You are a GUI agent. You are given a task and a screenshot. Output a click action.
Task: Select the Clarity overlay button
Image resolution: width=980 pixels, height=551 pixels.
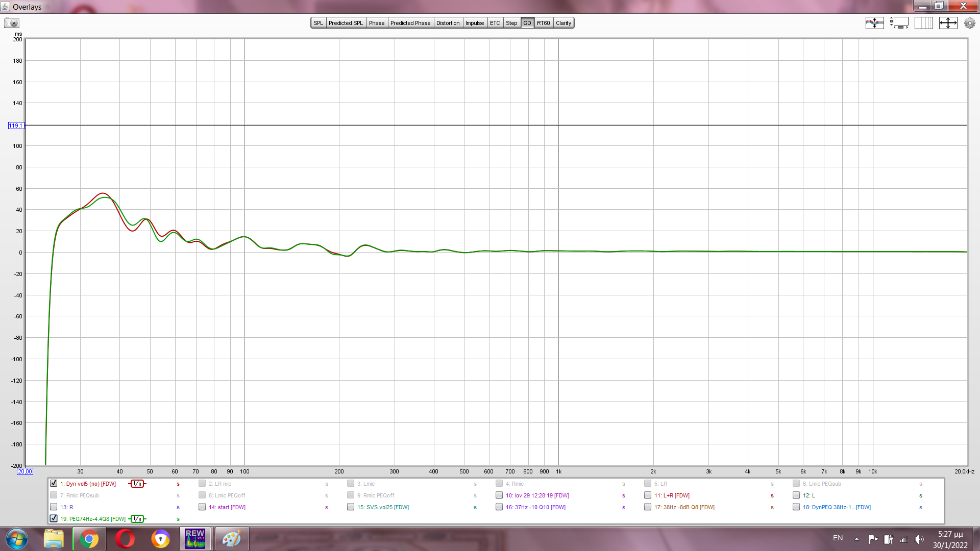point(563,23)
